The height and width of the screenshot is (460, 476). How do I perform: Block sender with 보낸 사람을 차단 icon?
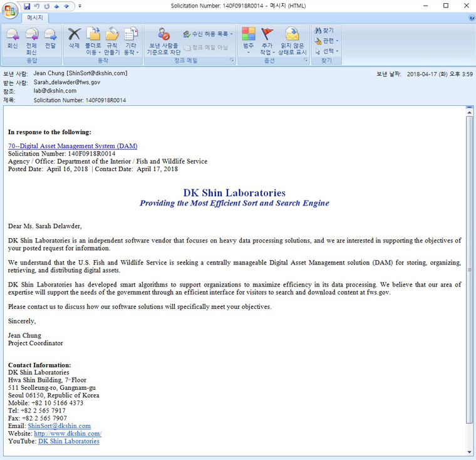163,38
